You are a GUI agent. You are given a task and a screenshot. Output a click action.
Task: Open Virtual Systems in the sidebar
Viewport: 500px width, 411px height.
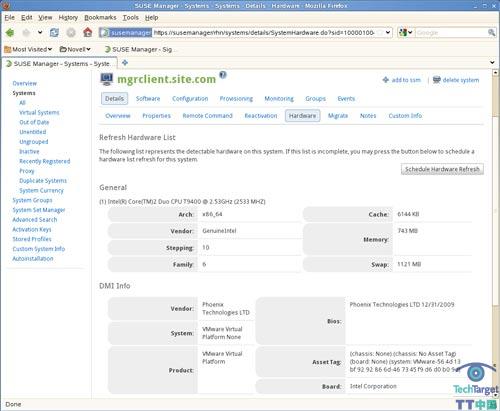39,112
